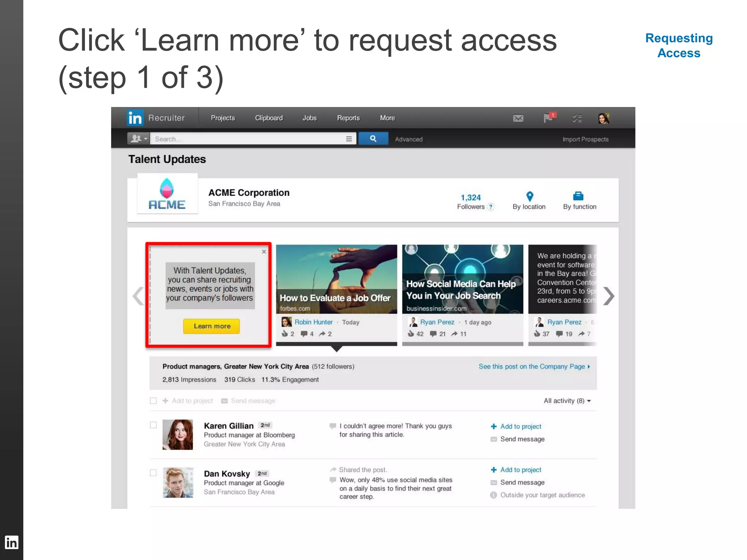Tick Karen Gillian's checkbox
This screenshot has width=747, height=560.
[x=153, y=425]
